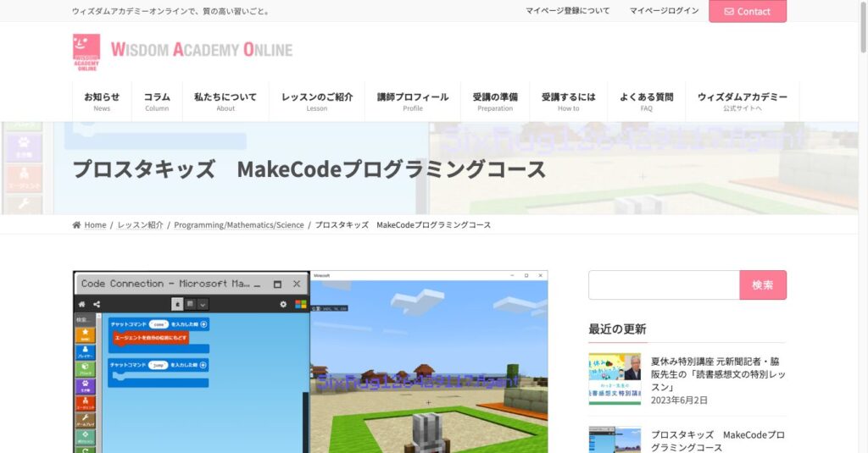Select the green Blocks category icon
The height and width of the screenshot is (453, 868).
pyautogui.click(x=86, y=369)
